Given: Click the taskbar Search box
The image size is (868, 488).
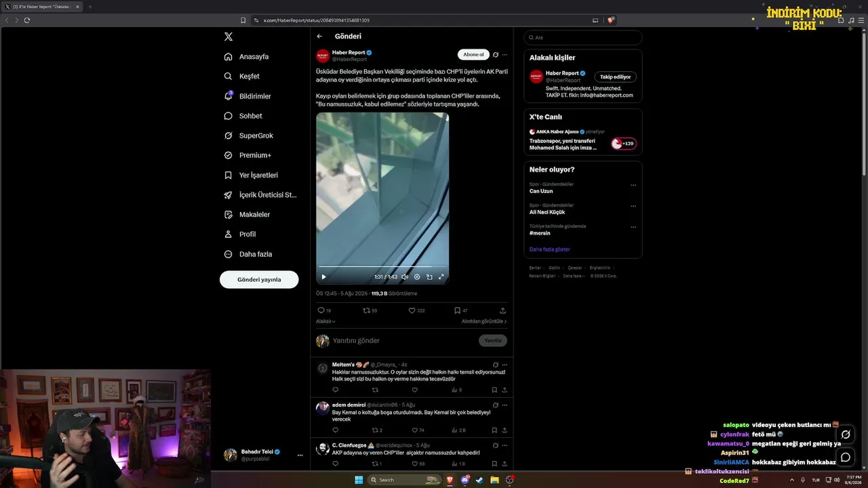Looking at the screenshot, I should [x=404, y=480].
